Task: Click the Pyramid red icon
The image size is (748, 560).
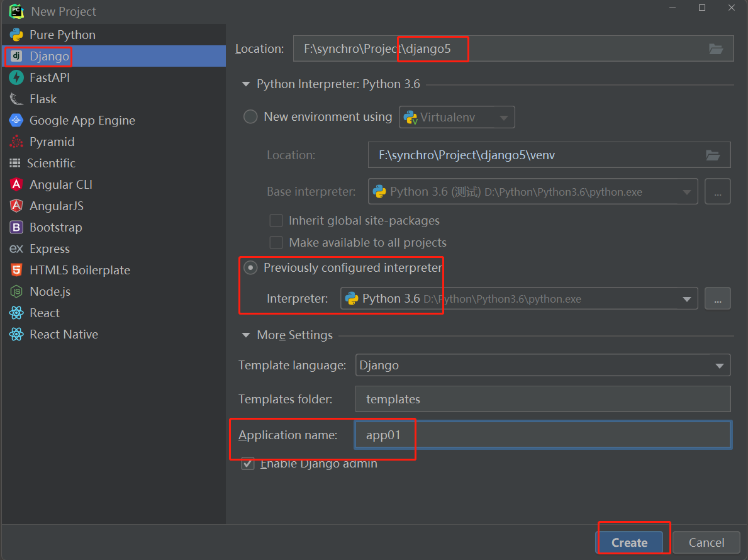Action: point(16,142)
